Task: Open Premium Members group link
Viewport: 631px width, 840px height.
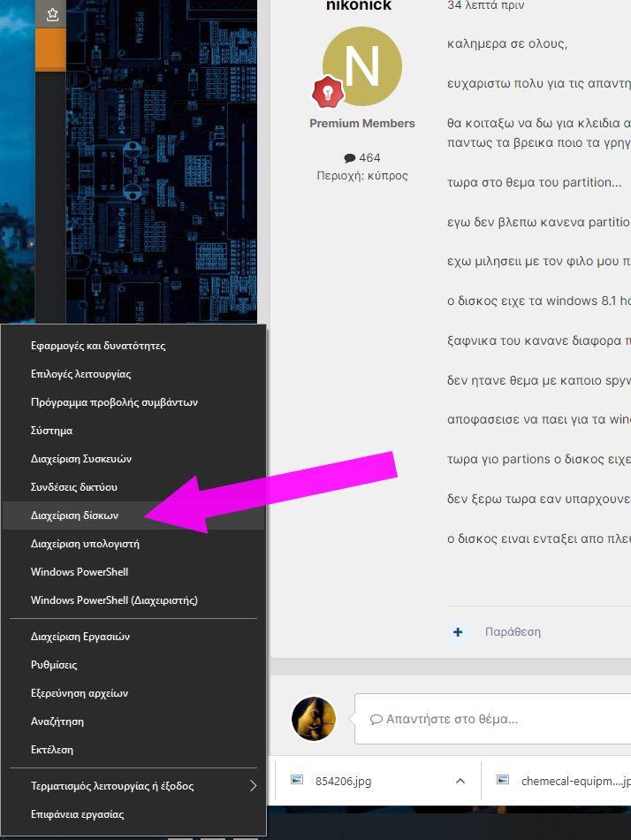Action: coord(362,123)
